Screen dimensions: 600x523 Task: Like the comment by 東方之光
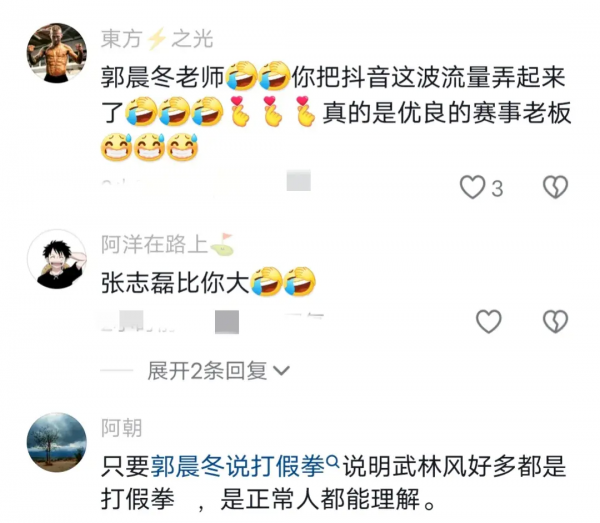[472, 187]
